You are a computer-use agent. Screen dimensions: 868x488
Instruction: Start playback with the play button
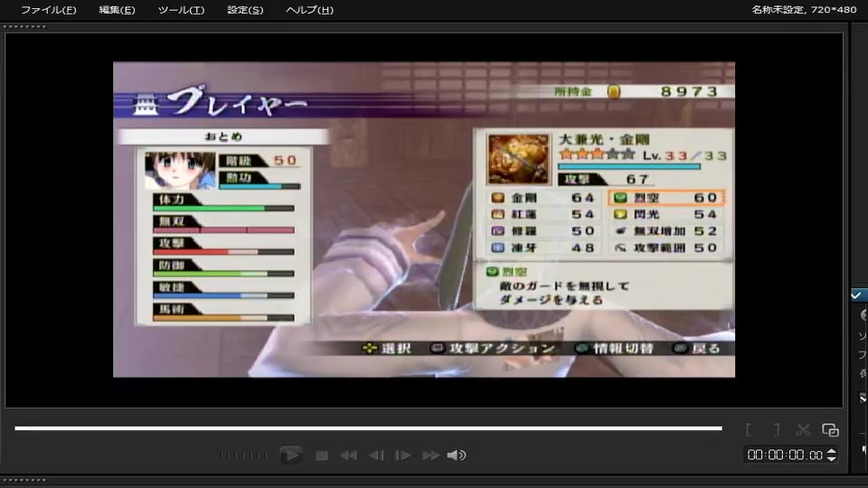pyautogui.click(x=290, y=455)
